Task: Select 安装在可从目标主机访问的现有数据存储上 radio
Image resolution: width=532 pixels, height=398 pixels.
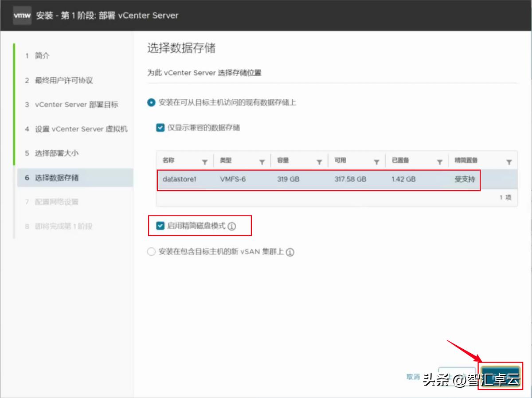Action: click(151, 102)
